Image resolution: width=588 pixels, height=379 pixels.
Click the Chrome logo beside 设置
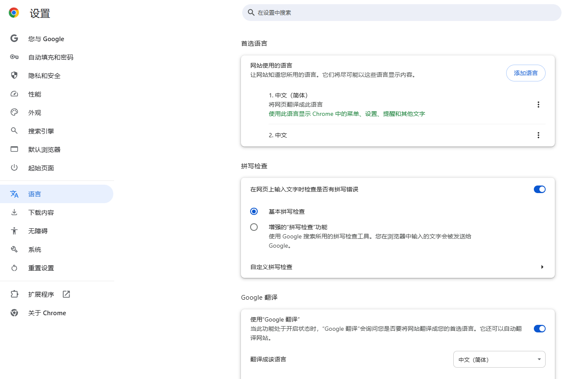pos(14,13)
